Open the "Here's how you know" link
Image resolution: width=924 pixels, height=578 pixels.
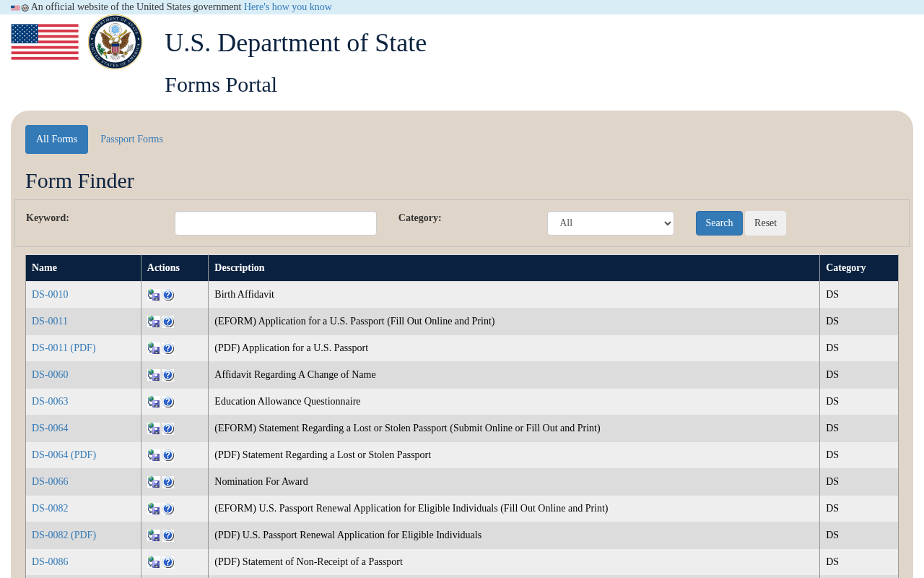(x=288, y=7)
